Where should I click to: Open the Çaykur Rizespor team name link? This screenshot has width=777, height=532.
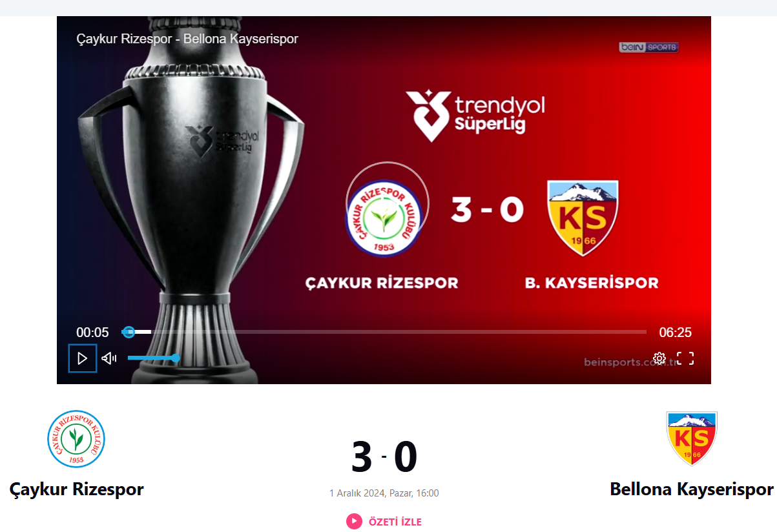point(76,489)
